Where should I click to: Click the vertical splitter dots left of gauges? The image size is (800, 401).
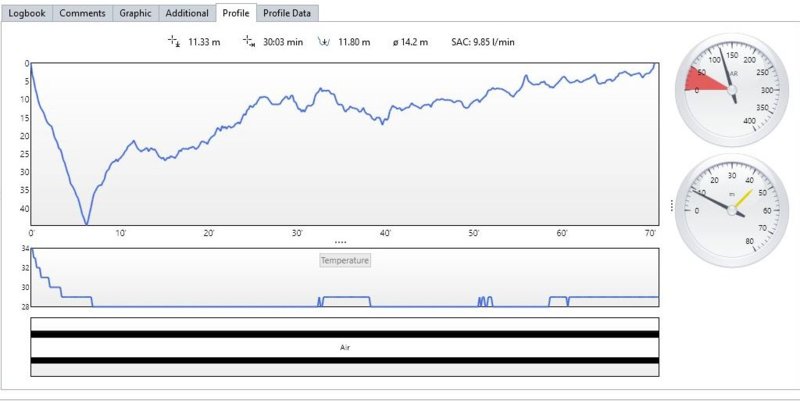(x=671, y=205)
